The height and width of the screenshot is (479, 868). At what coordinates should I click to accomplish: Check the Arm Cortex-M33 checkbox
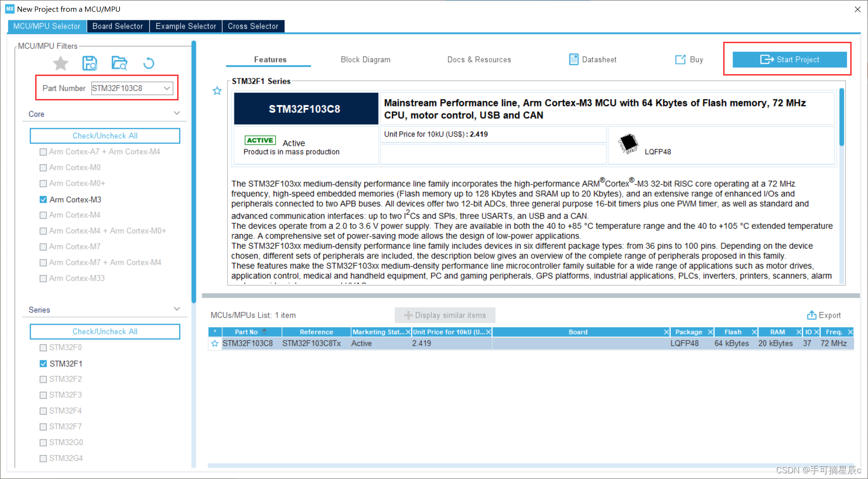tap(43, 279)
